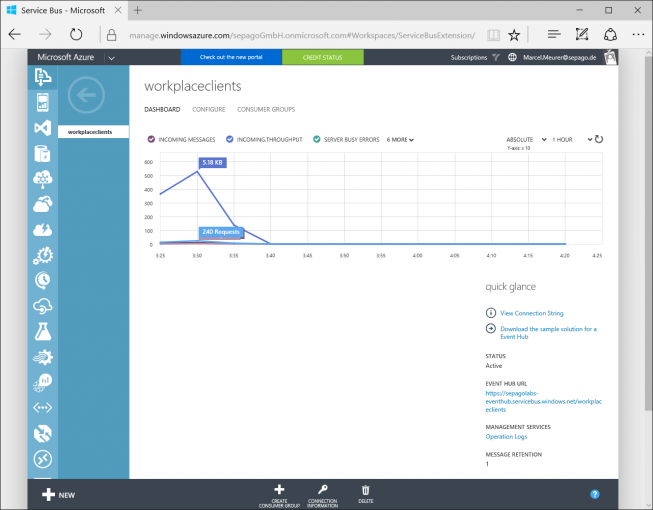Open the Edge web note pen icon
The image size is (653, 510).
582,34
